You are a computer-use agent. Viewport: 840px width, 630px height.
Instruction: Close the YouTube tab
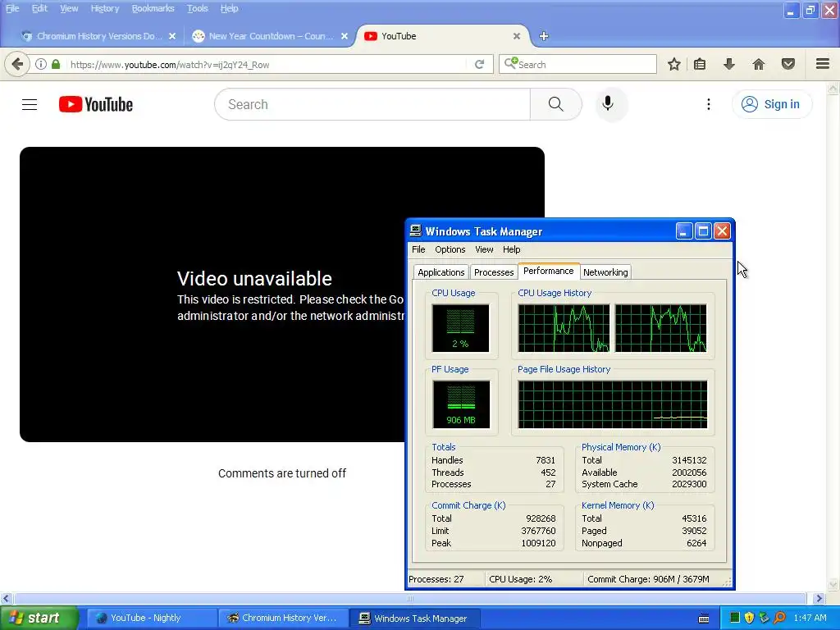(x=517, y=36)
